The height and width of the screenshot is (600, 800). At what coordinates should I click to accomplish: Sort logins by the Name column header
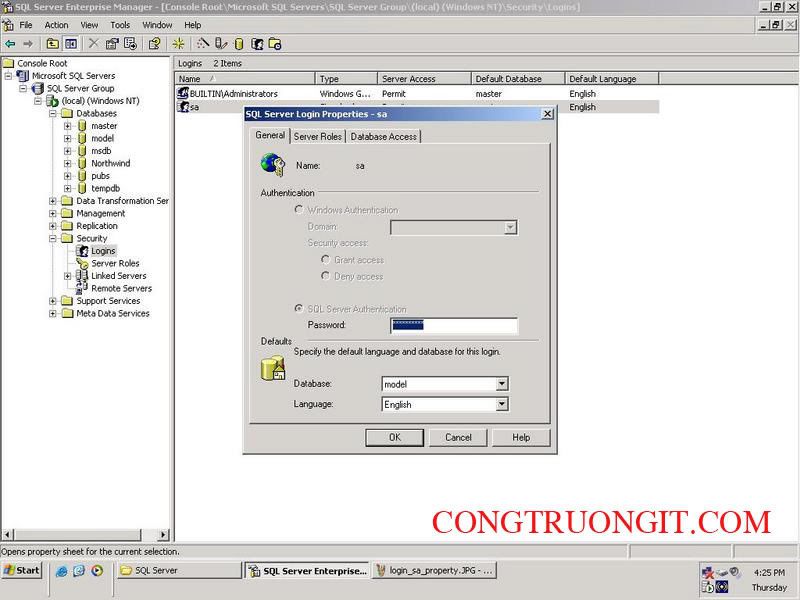[x=245, y=79]
